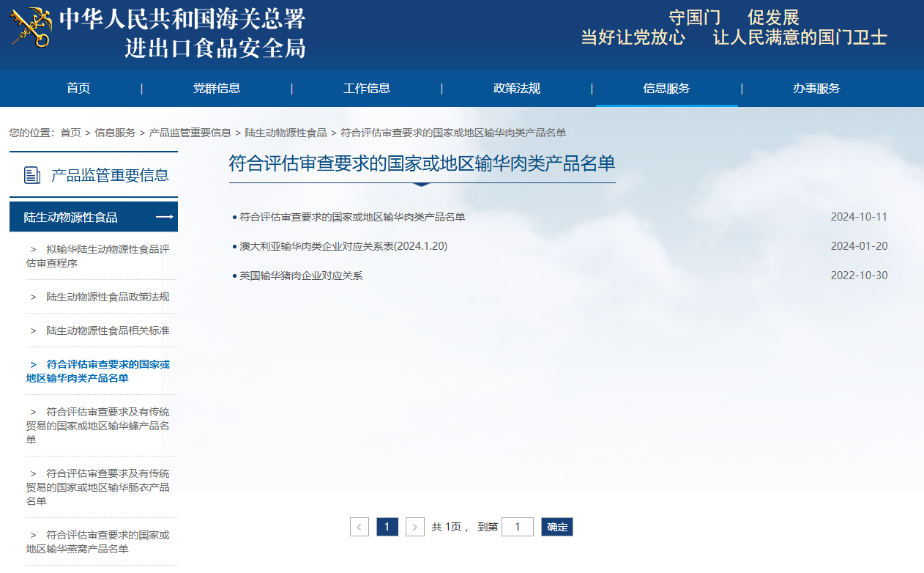
Task: Click the page number input field
Action: coord(517,527)
